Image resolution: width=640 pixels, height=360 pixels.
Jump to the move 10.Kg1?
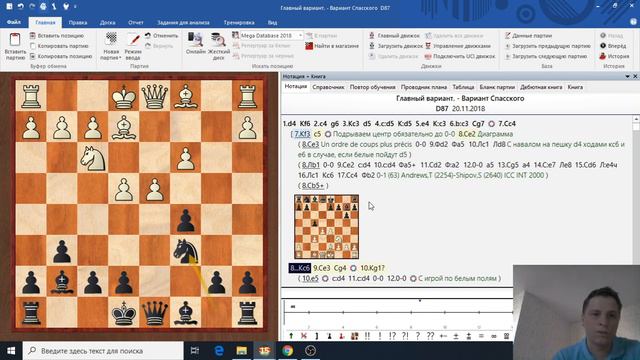click(x=373, y=268)
